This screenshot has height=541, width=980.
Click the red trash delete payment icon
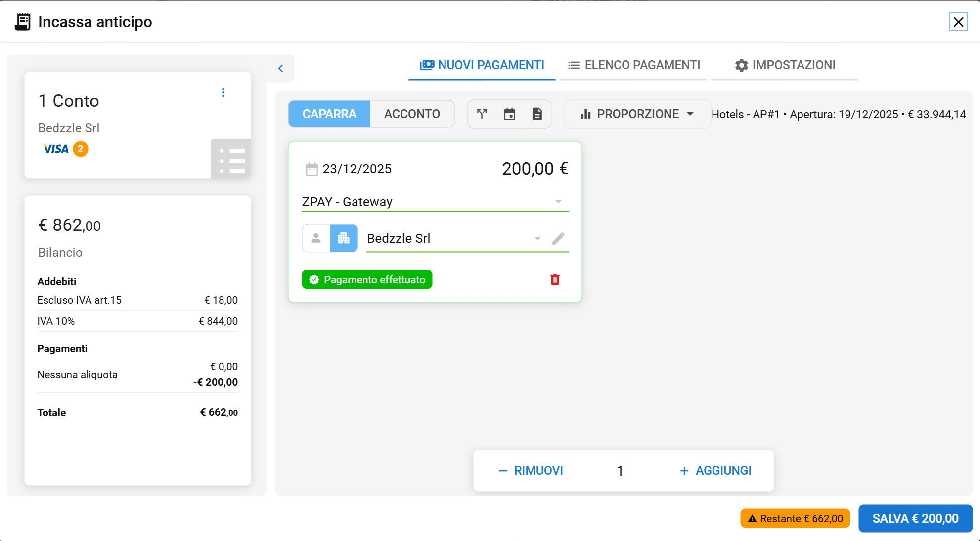555,280
